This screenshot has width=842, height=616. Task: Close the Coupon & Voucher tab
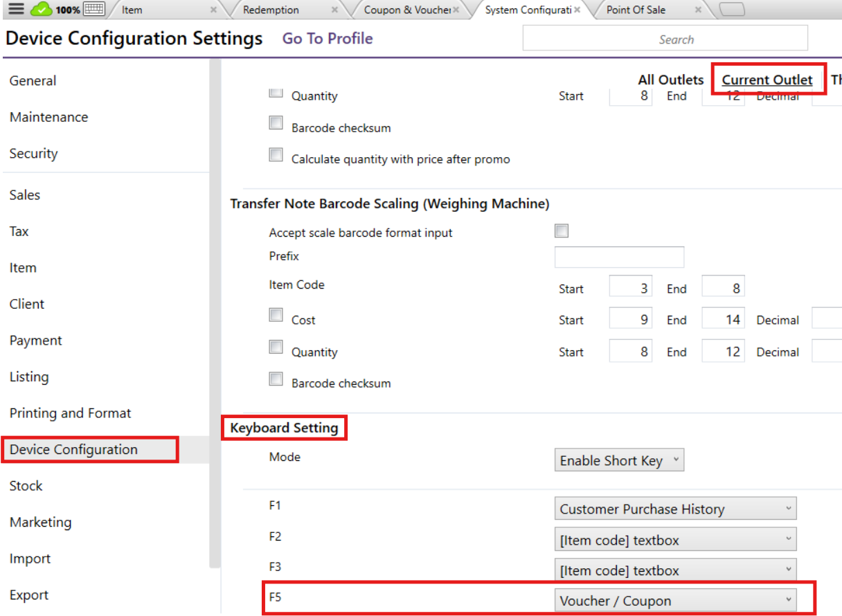coord(456,10)
